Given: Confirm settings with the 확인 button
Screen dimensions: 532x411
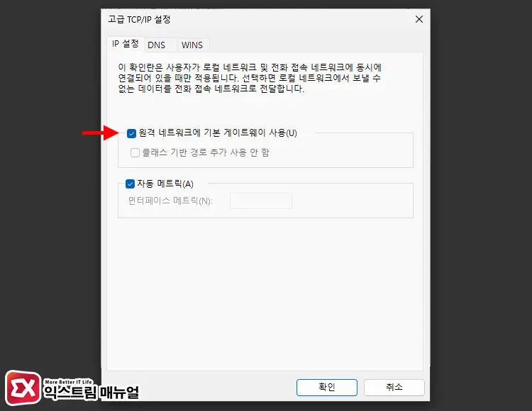Looking at the screenshot, I should click(327, 388).
